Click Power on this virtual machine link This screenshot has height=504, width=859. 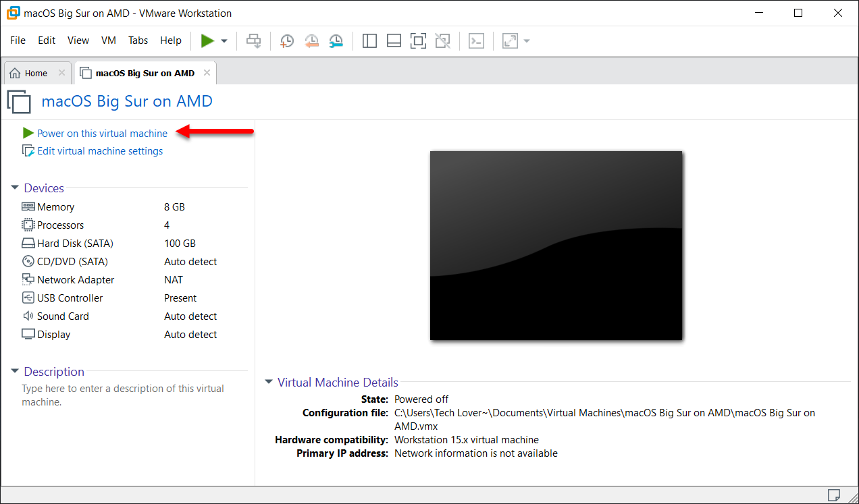pos(102,134)
